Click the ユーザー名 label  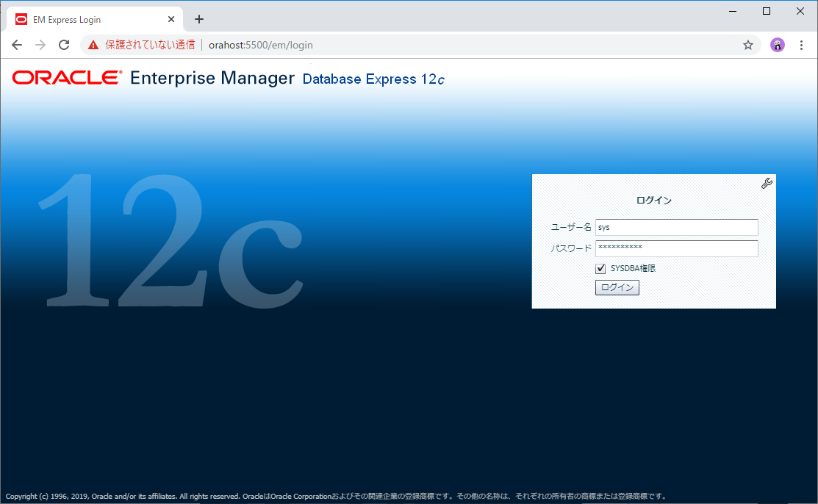(571, 227)
